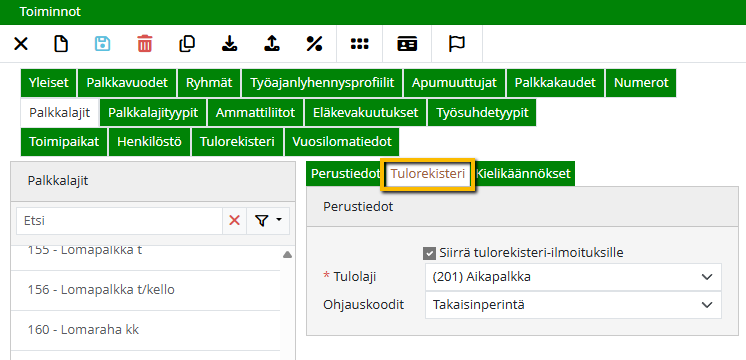The height and width of the screenshot is (360, 746).
Task: Open the main Tulorekisteri tab beside Henkilöstö
Action: [x=237, y=142]
